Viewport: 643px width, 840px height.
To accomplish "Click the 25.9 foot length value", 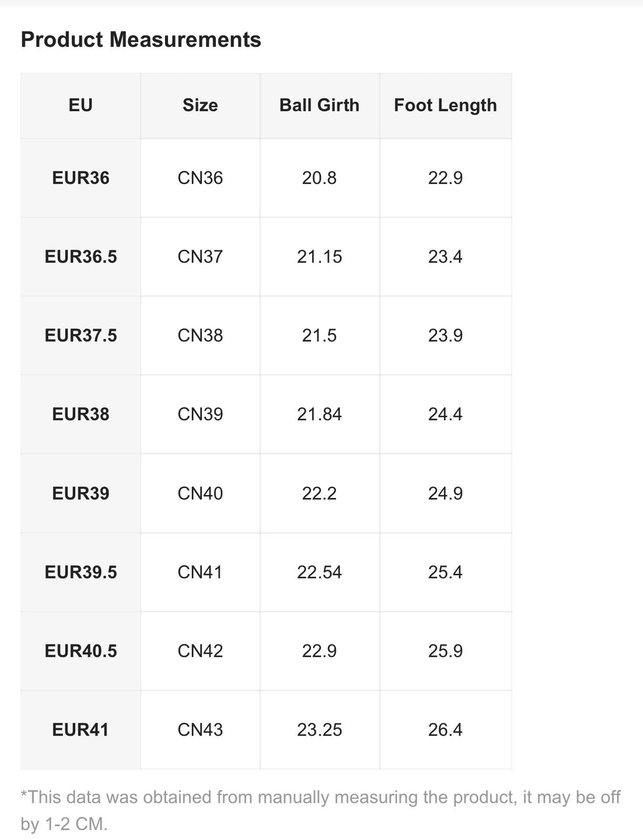I will [x=445, y=651].
